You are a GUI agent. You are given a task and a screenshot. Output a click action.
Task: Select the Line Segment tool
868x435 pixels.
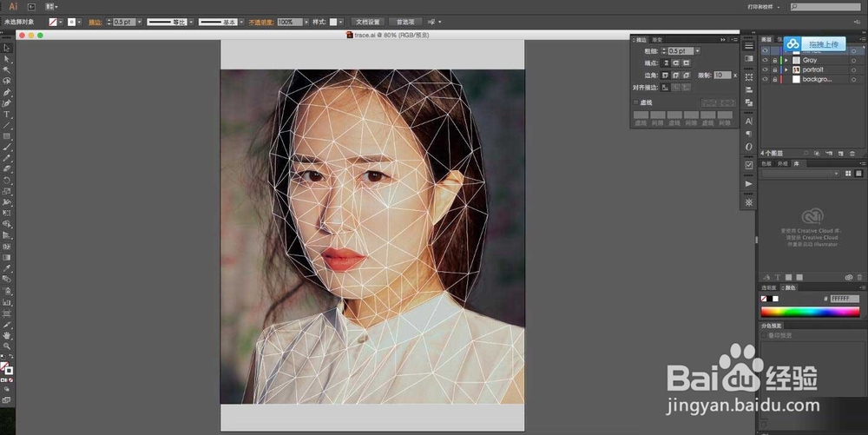(7, 125)
